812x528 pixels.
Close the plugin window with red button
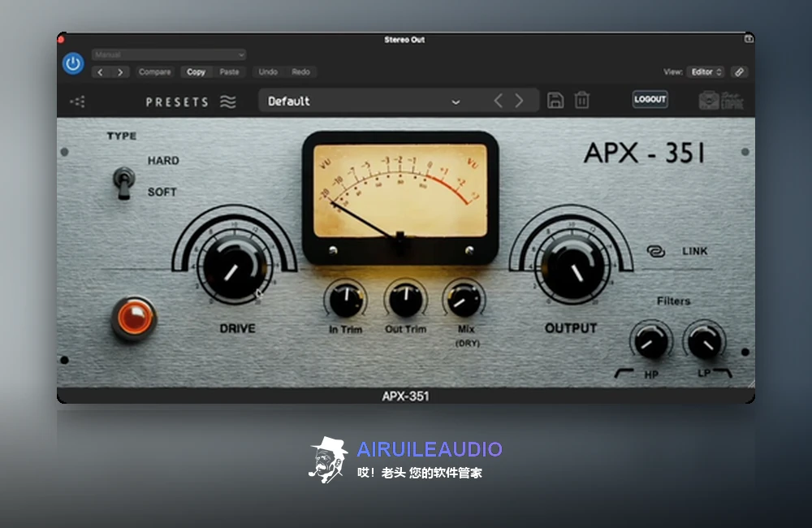coord(61,39)
